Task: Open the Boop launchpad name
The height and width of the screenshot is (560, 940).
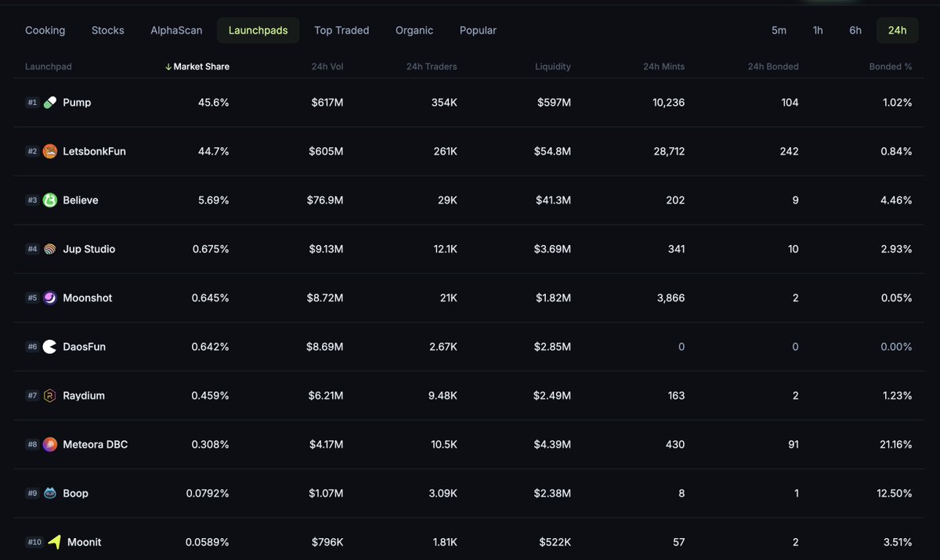Action: [76, 493]
